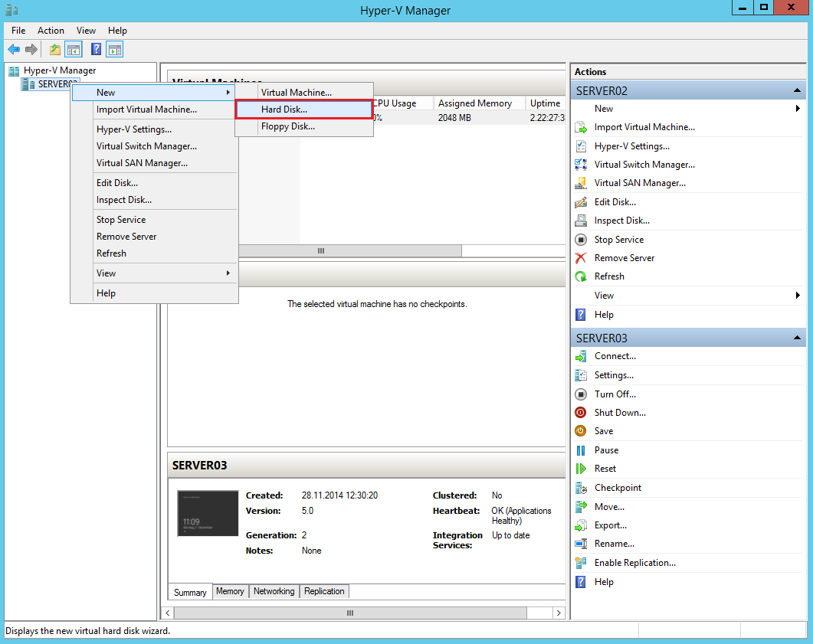Open the View menu in menu bar
813x644 pixels.
[86, 31]
